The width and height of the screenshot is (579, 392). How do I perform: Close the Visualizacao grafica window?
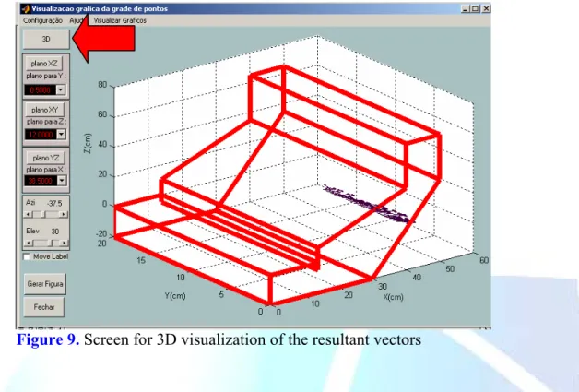point(486,8)
